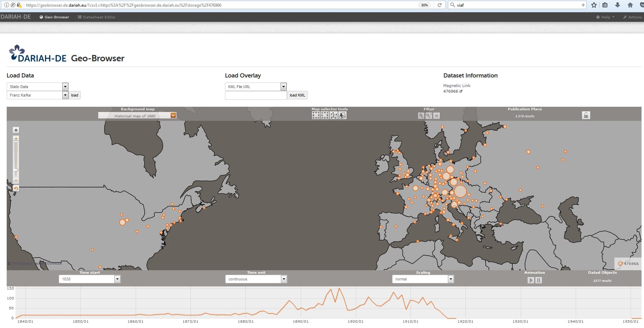The image size is (644, 328).
Task: Open the Static Data dropdown
Action: click(37, 87)
